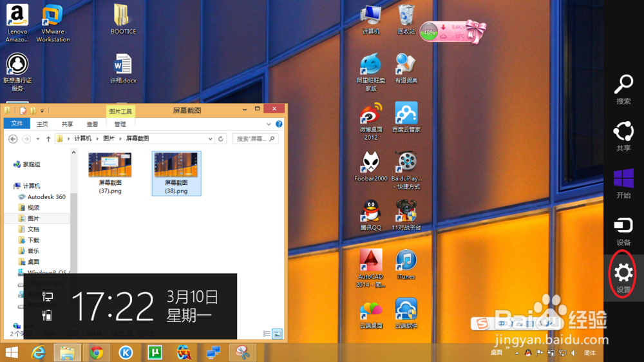Open the BaiduPlayer shortcut icon
The width and height of the screenshot is (644, 362).
coord(406,170)
